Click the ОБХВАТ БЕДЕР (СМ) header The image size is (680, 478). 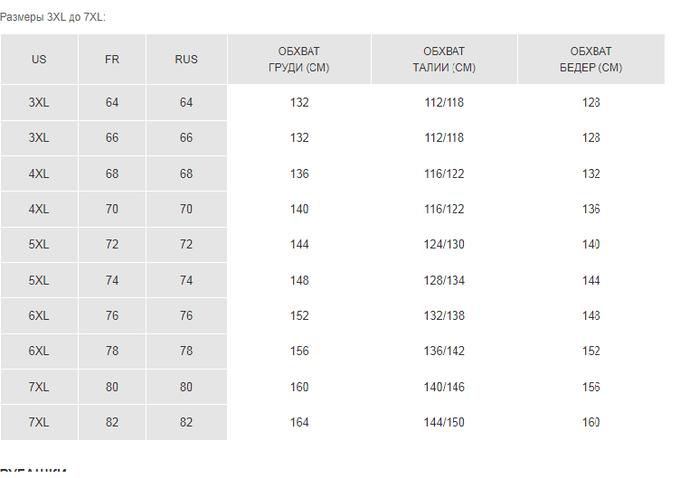click(591, 59)
